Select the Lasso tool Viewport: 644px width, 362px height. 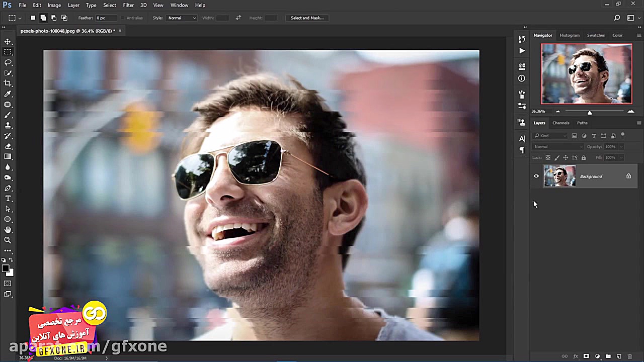point(7,62)
